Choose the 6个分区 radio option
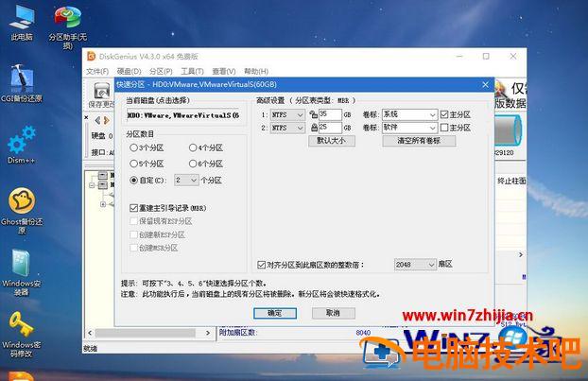This screenshot has width=588, height=381. [x=192, y=164]
